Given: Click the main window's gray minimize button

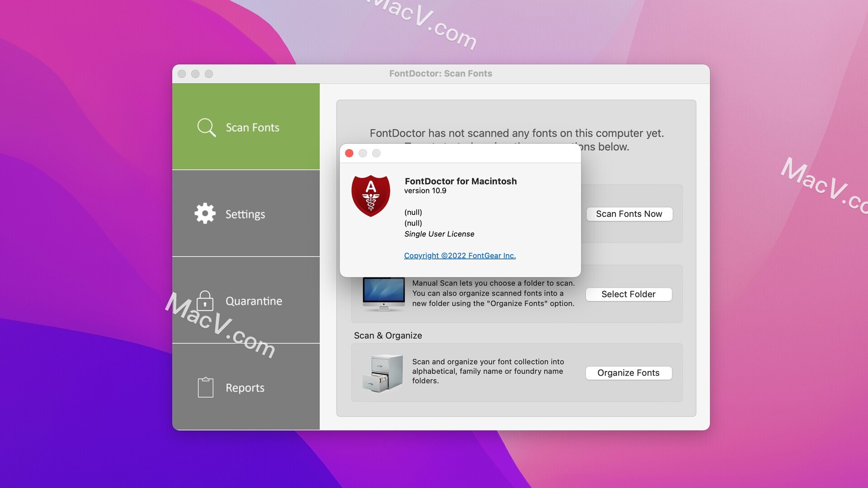Looking at the screenshot, I should pyautogui.click(x=195, y=74).
